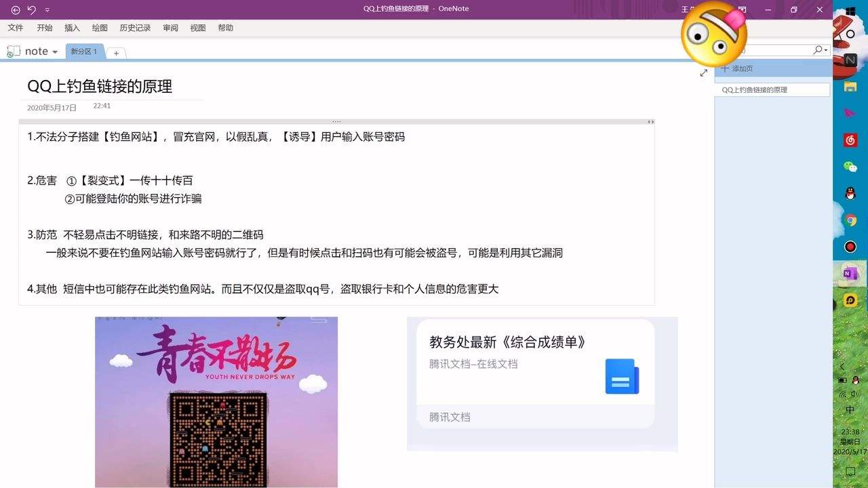Open quick access toolbar customize dropdown
This screenshot has height=488, width=868.
tap(47, 10)
